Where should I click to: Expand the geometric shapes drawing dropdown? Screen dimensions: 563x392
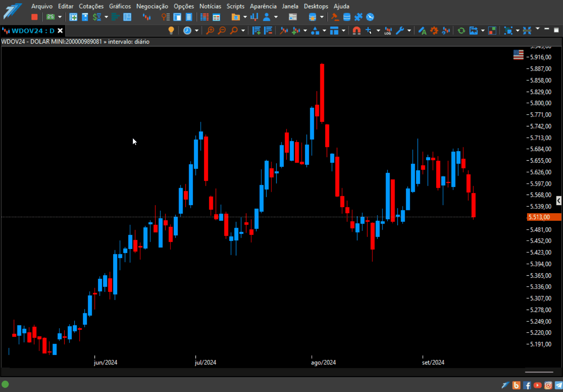(324, 31)
